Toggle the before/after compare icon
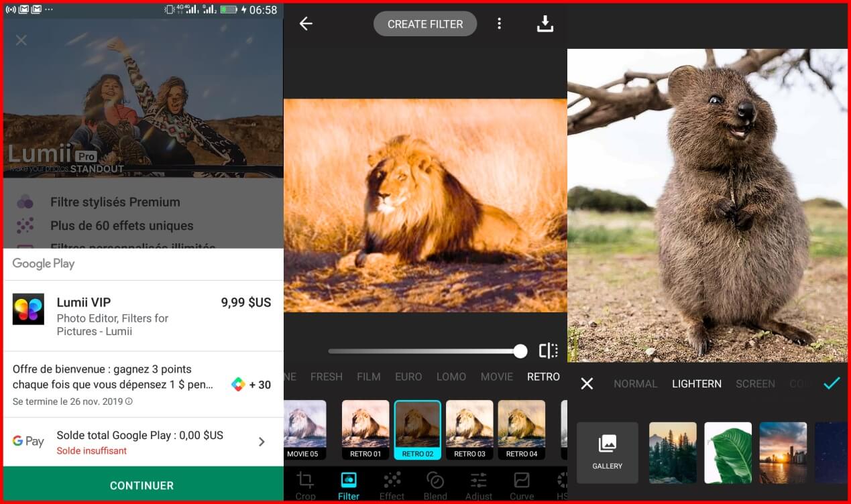851x504 pixels. coord(548,351)
